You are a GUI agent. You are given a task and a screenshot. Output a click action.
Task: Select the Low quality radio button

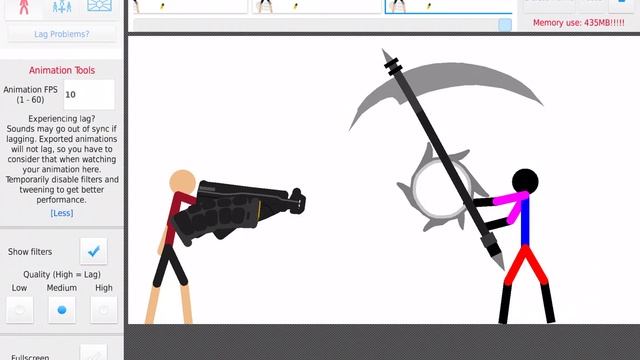(20, 310)
